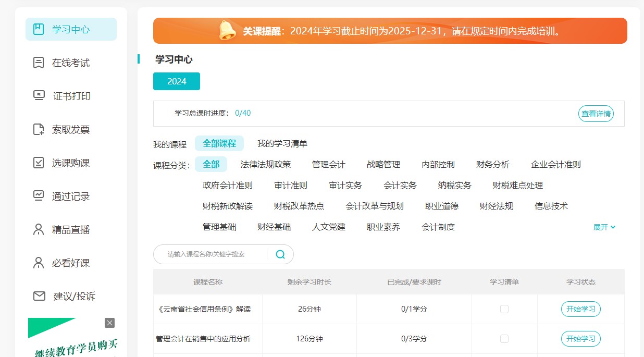Switch to the 2024 year tab
The height and width of the screenshot is (357, 644).
[176, 81]
